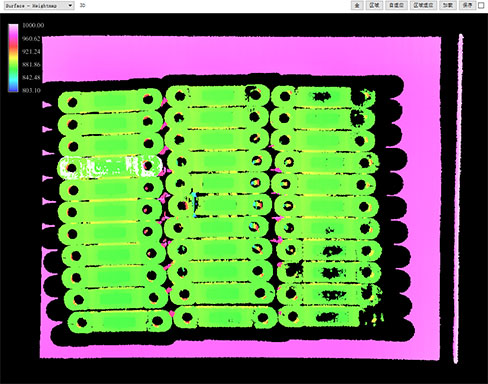The width and height of the screenshot is (488, 384).
Task: Click the single-character 全 toolbar button
Action: [357, 5]
